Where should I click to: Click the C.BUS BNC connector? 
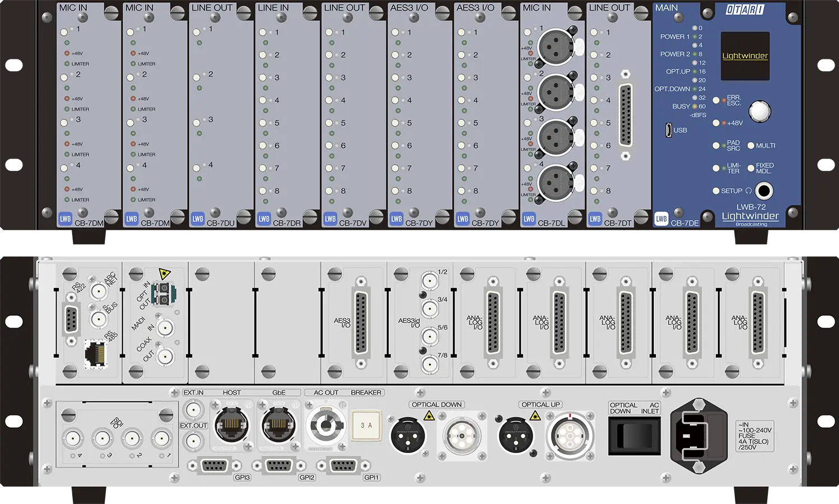pyautogui.click(x=98, y=320)
